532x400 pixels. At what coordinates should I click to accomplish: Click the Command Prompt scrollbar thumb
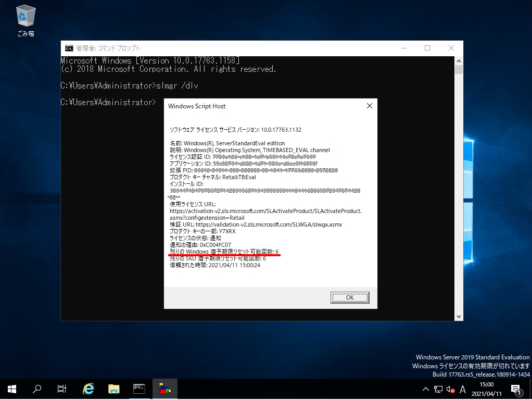pos(459,70)
